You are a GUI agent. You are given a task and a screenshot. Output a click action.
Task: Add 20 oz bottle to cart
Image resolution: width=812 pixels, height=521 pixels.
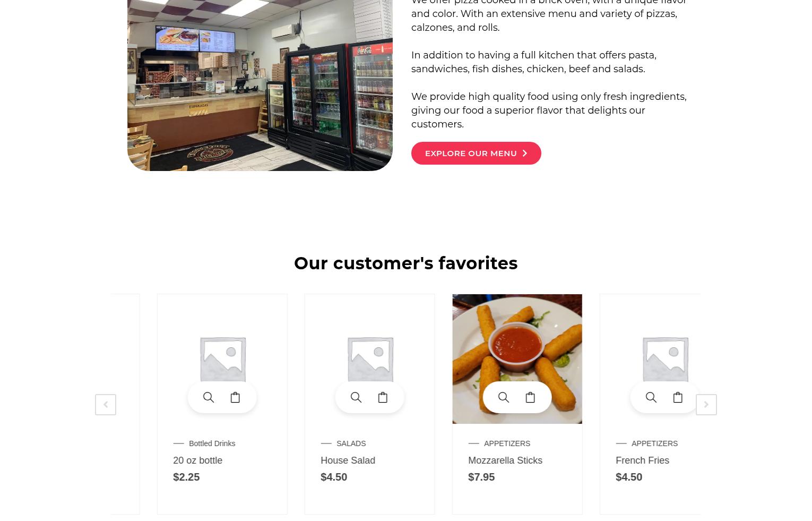coord(235,397)
